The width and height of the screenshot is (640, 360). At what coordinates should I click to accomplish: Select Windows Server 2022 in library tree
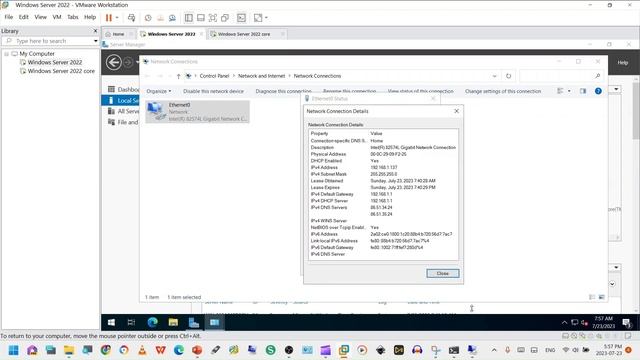(55, 62)
